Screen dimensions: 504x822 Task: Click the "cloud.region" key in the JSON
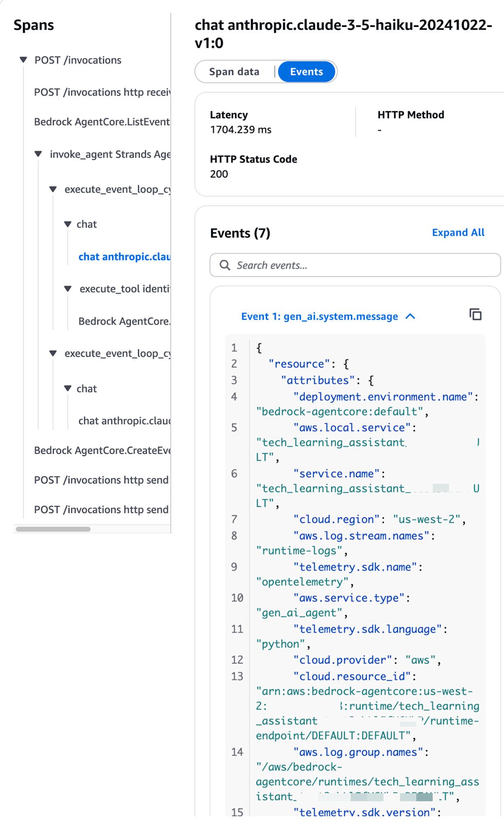tap(337, 520)
